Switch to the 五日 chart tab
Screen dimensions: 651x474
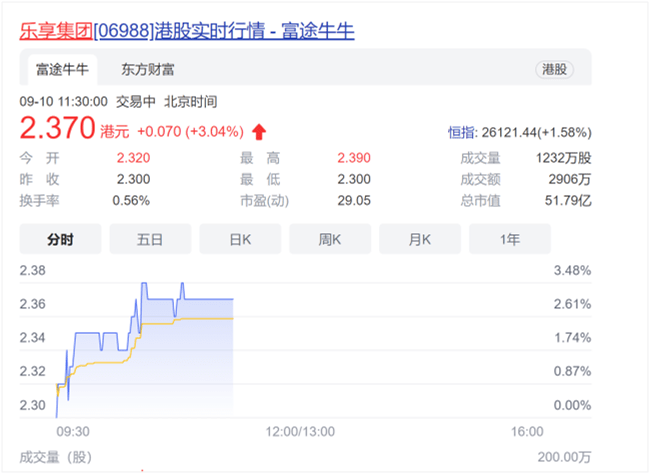pyautogui.click(x=150, y=239)
